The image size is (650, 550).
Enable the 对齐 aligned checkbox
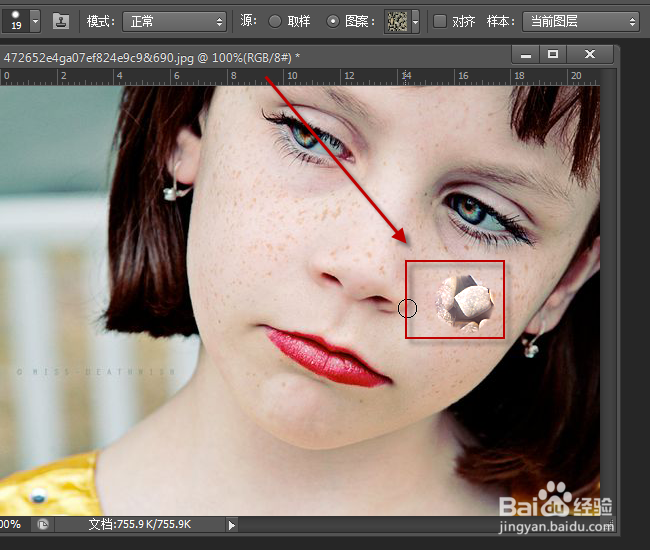click(440, 21)
